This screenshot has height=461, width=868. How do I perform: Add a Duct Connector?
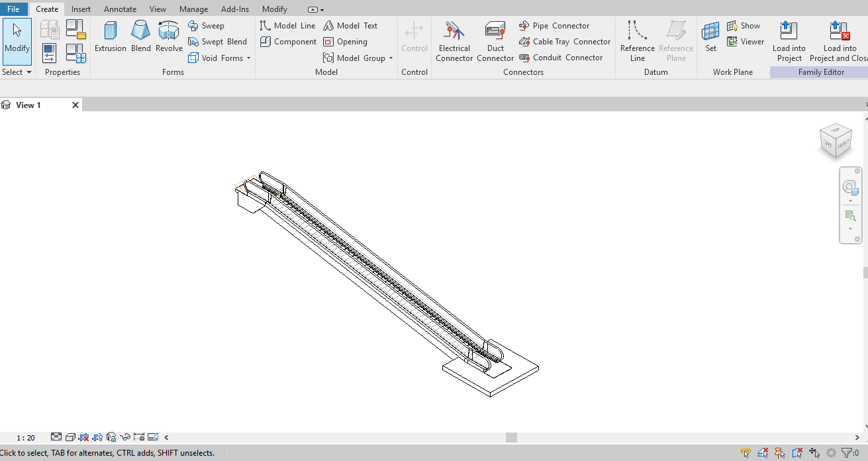(x=495, y=41)
